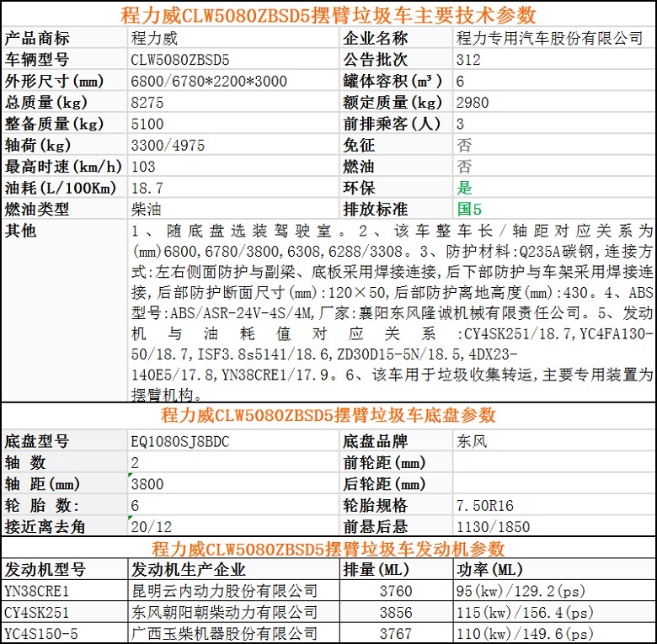Screen dimensions: 657x644
Task: Select the company name cell 程力专用汽车股份有限公司
Action: click(548, 38)
